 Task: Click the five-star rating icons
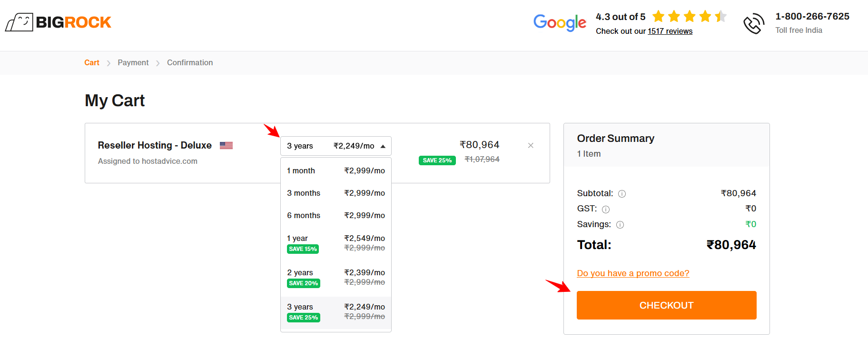tap(689, 17)
